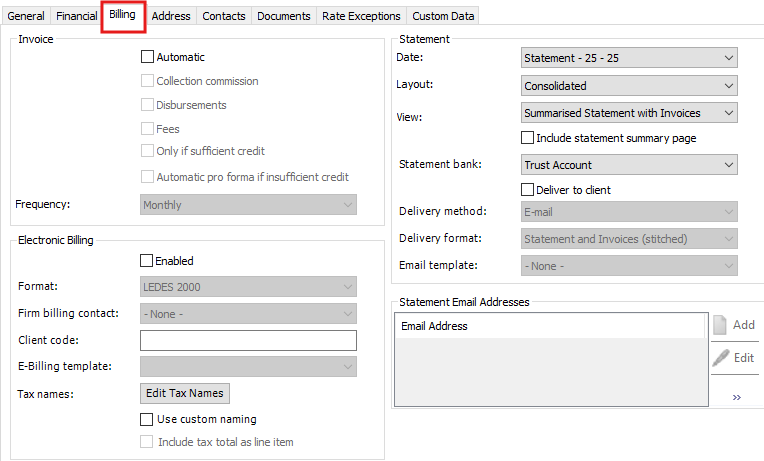Click the Edit button label

click(744, 358)
